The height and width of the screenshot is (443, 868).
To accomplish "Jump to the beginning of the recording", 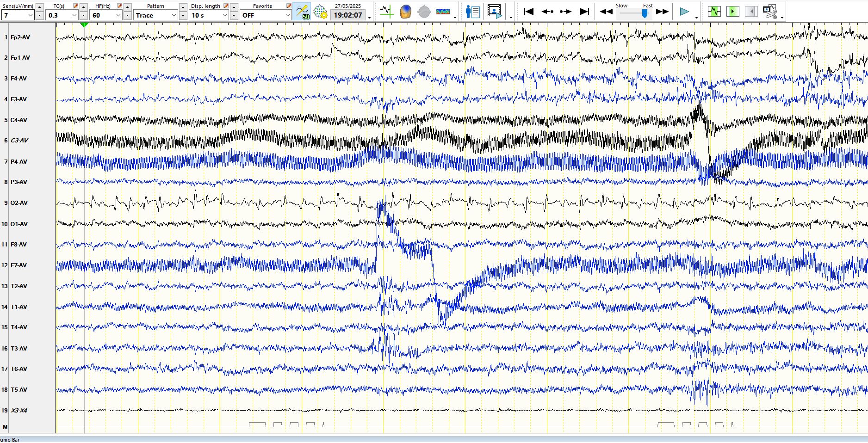I will click(528, 11).
